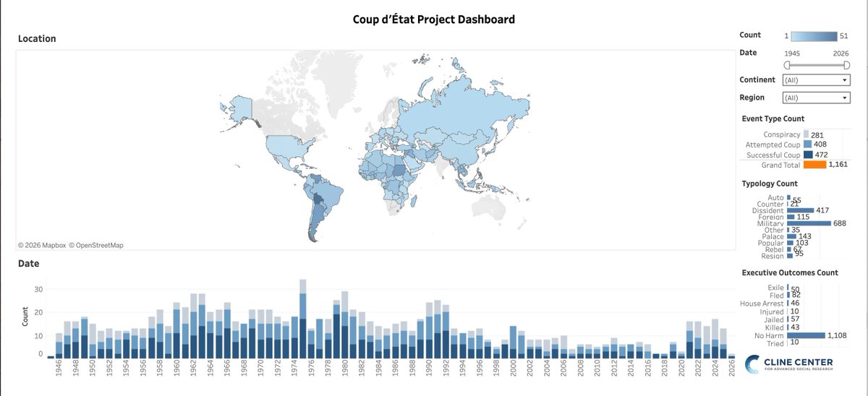
Task: Select the 1962 bar in Date chart
Action: [194, 326]
